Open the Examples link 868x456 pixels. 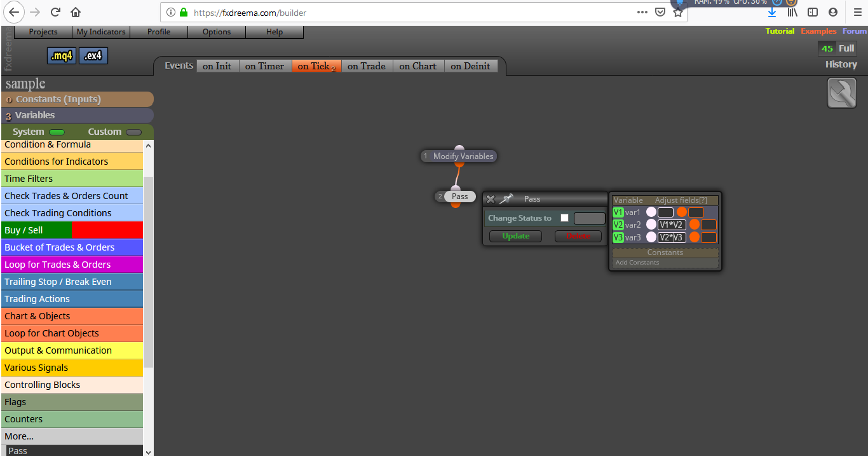point(818,31)
